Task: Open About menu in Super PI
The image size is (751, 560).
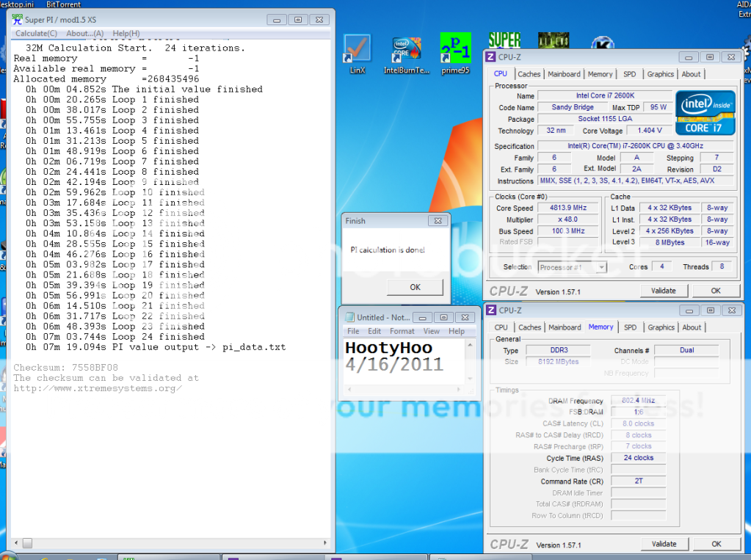Action: pyautogui.click(x=84, y=33)
